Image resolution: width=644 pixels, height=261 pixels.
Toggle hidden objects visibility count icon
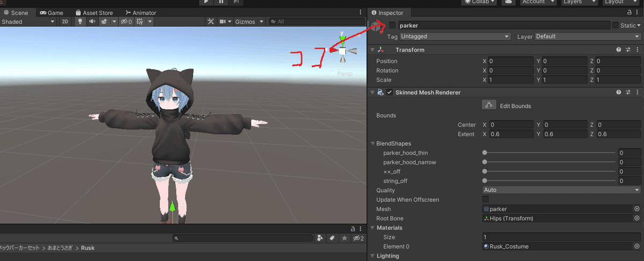tap(126, 21)
